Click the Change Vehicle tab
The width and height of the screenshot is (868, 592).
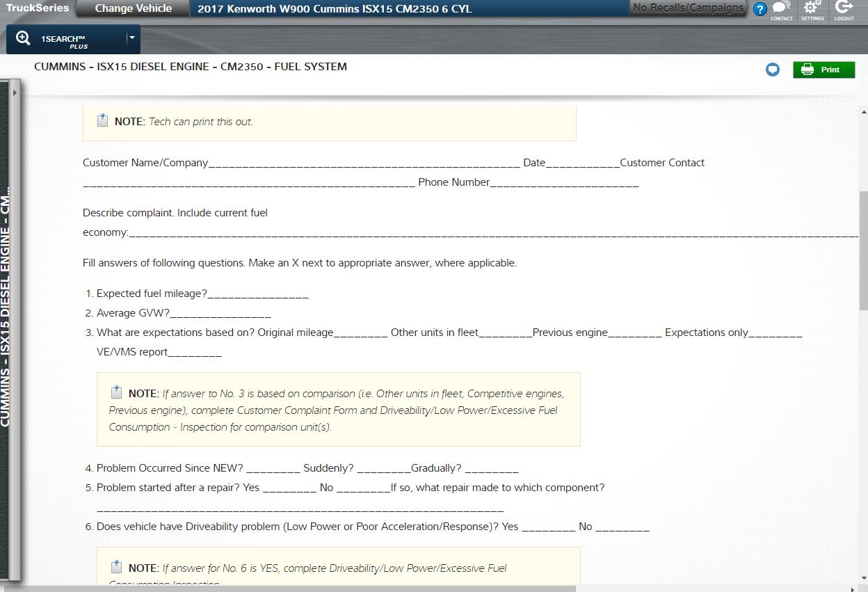(133, 8)
